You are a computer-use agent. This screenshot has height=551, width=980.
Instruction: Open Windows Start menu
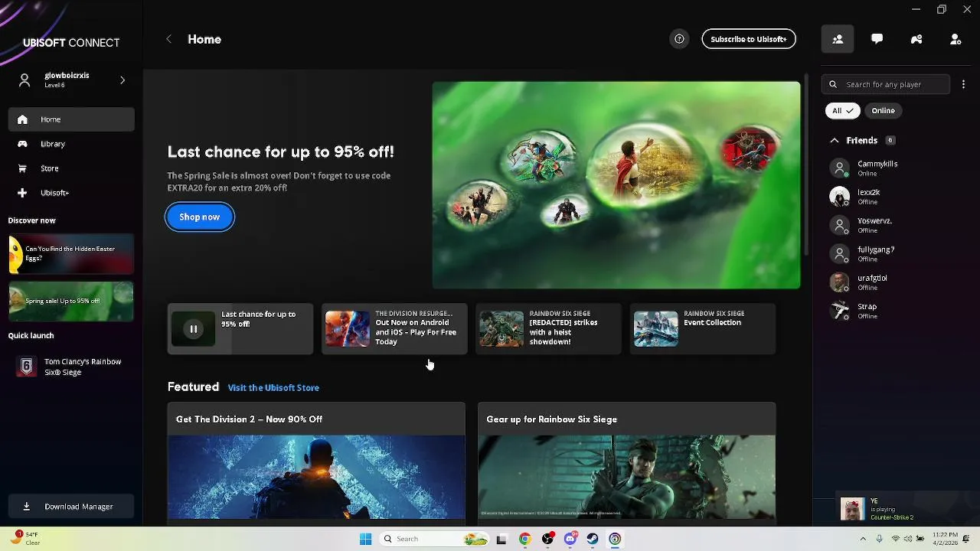click(365, 539)
